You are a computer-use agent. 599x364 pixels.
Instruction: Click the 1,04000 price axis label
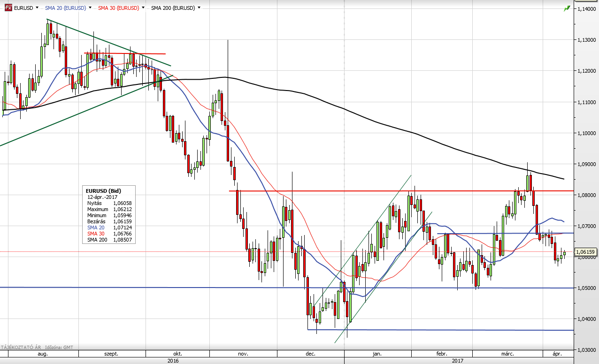coord(586,319)
